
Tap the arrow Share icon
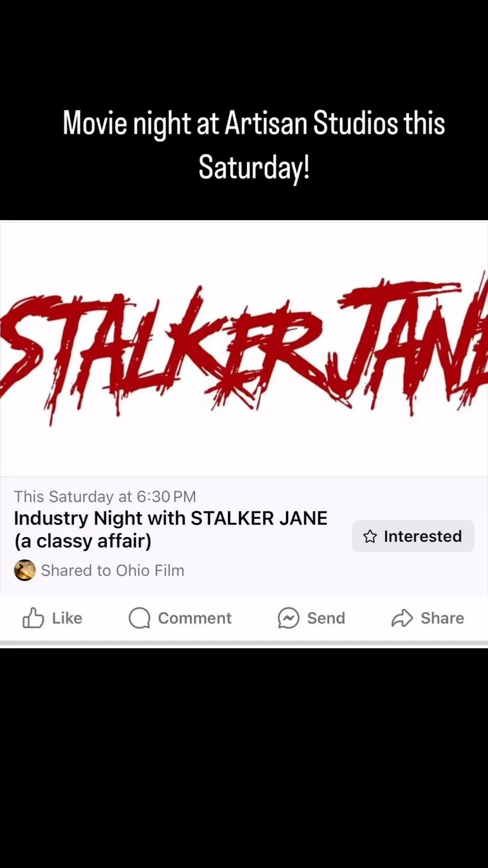402,618
